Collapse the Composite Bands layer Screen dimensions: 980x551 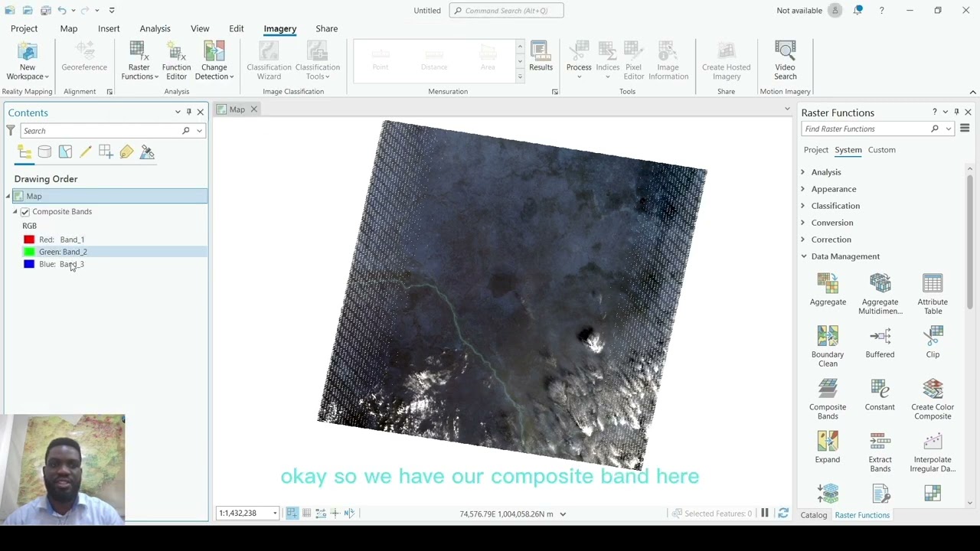pyautogui.click(x=15, y=211)
